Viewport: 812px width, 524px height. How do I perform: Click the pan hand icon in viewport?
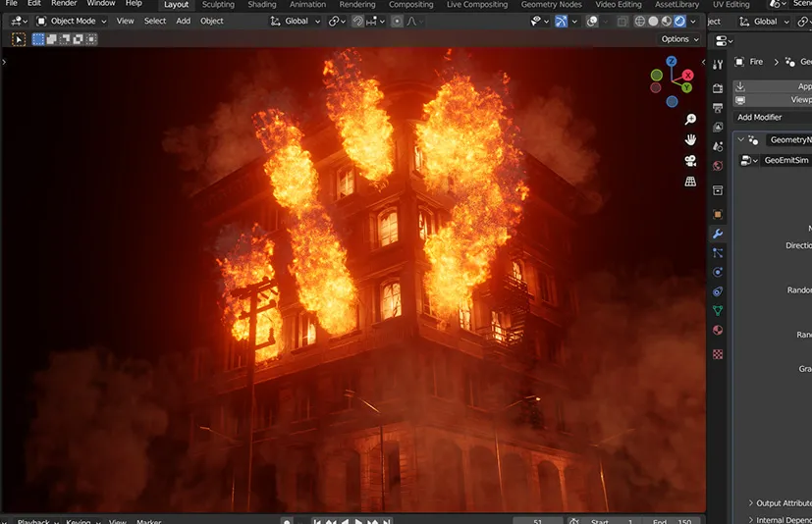(690, 140)
